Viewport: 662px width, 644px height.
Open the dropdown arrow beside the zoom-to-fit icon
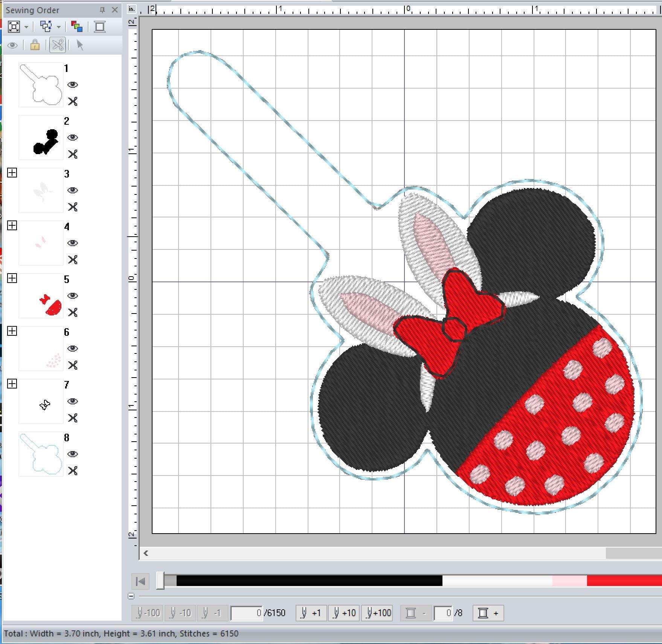coord(26,27)
